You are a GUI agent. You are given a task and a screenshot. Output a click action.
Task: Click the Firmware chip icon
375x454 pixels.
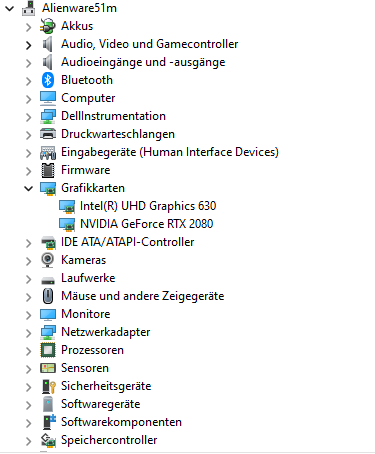(48, 170)
